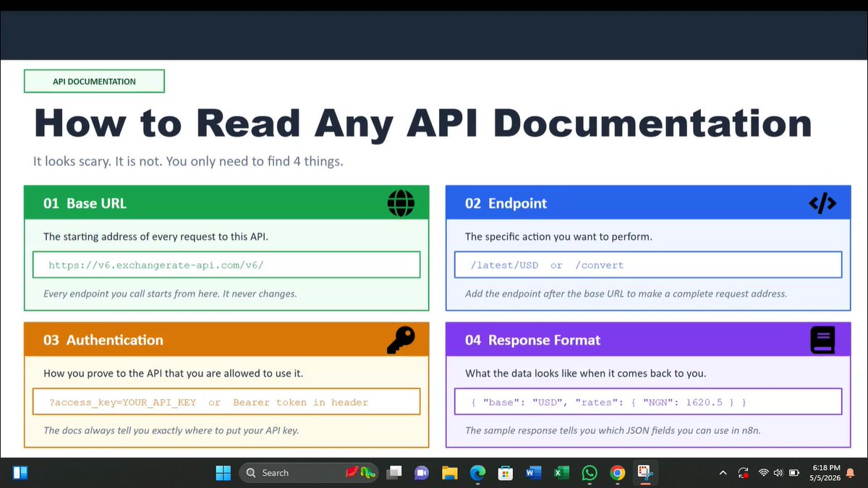Click the taskbar Search box
The height and width of the screenshot is (488, 868).
tap(309, 473)
